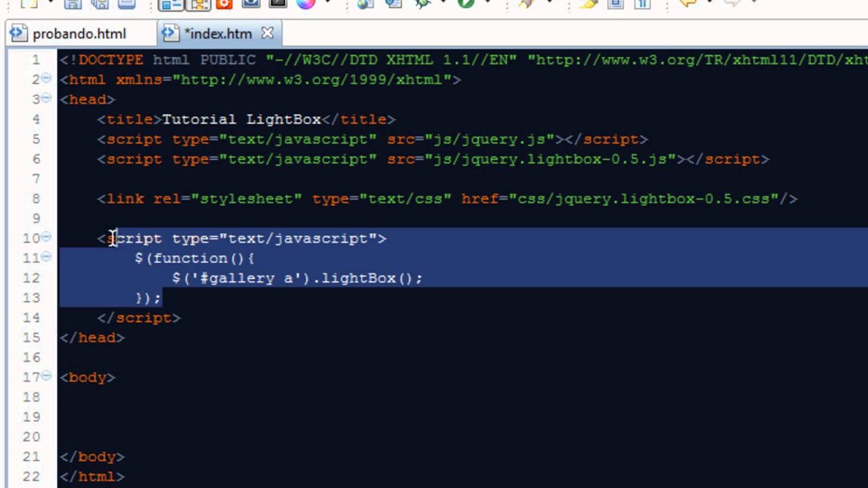
Task: Click the closing </script> tag on line 14
Action: tap(139, 317)
